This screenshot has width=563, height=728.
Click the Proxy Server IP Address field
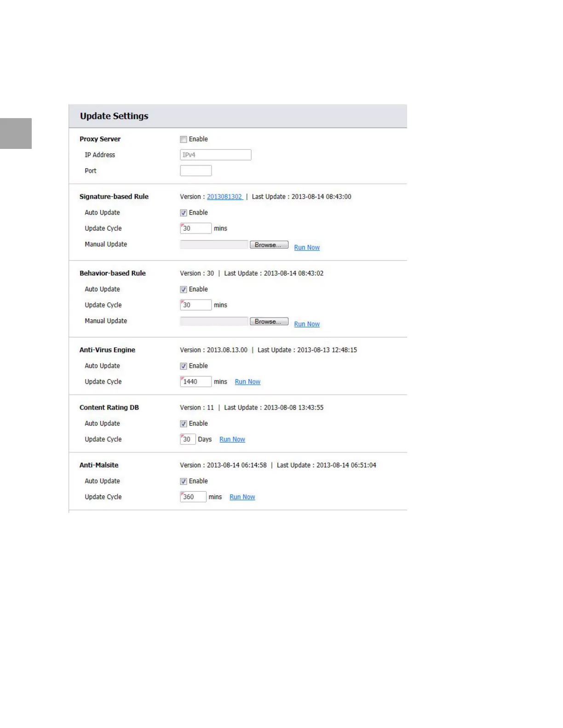pyautogui.click(x=215, y=155)
